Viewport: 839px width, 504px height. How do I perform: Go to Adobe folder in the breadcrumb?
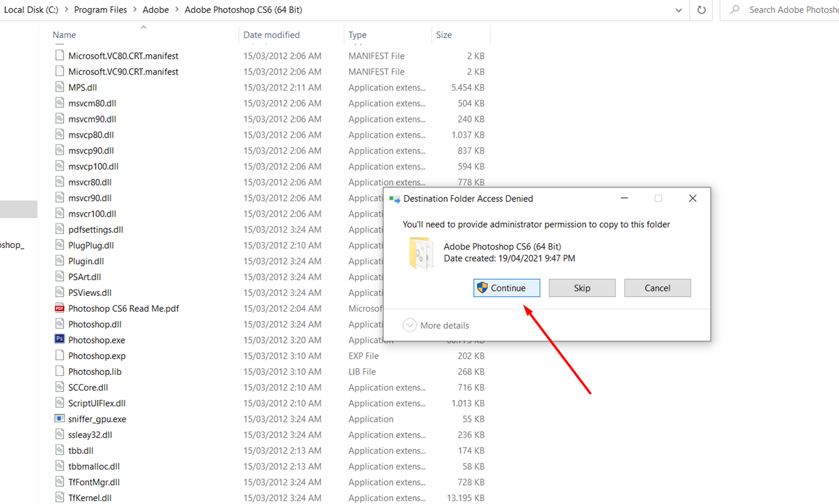pos(156,10)
